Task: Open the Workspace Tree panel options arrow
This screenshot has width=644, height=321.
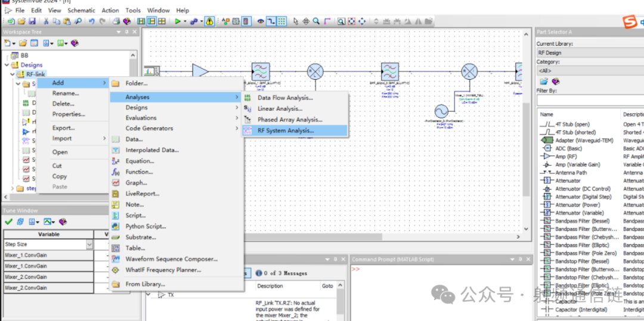Action: point(119,32)
